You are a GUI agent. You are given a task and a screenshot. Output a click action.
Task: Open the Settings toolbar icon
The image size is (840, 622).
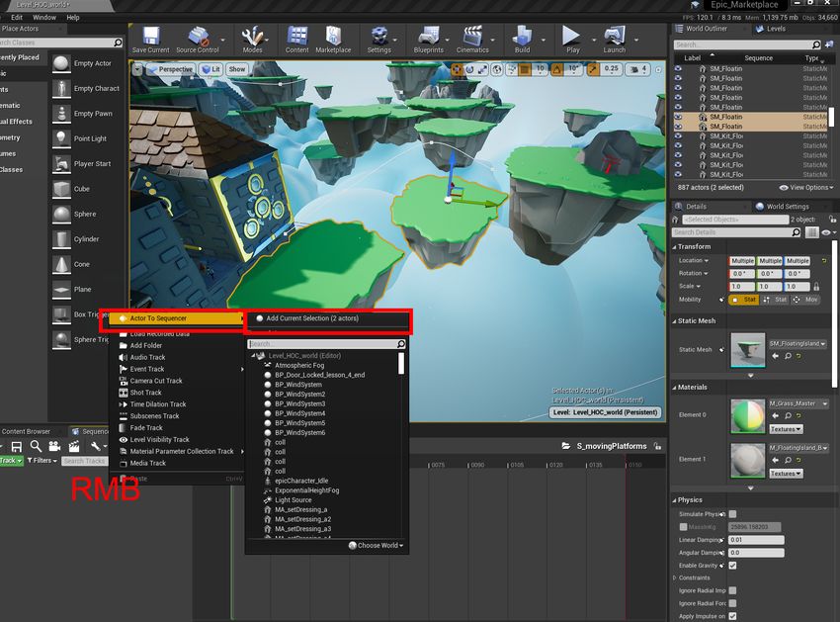pyautogui.click(x=379, y=37)
